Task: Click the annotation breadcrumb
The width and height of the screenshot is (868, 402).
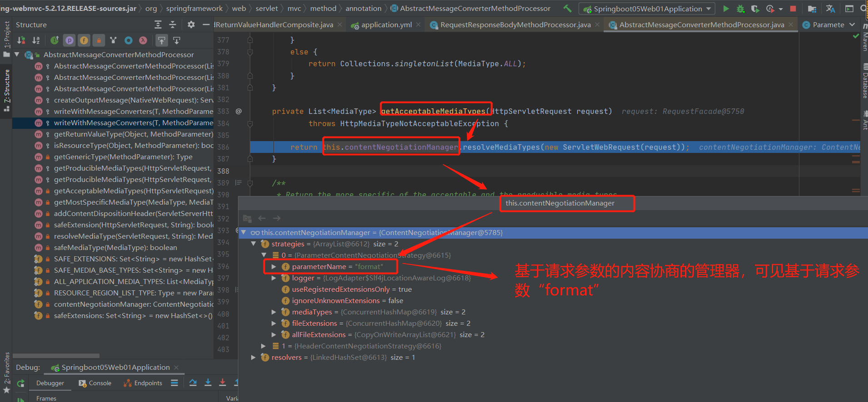Action: point(363,8)
